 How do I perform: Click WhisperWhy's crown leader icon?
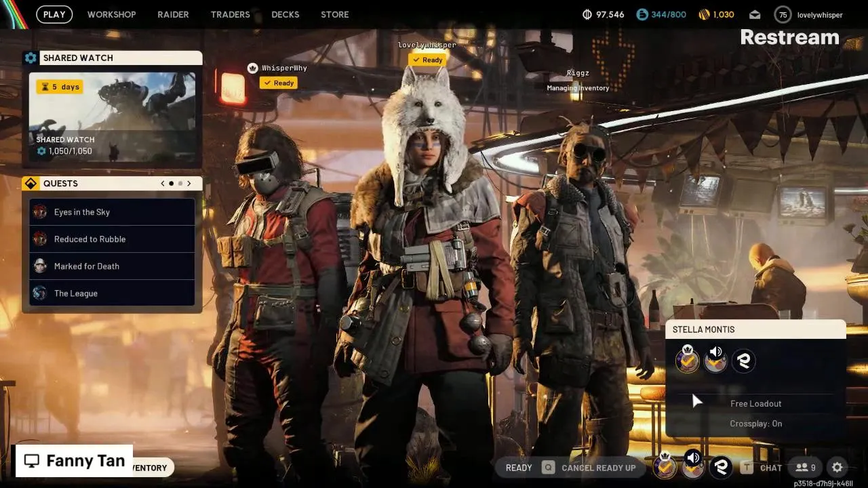[252, 68]
